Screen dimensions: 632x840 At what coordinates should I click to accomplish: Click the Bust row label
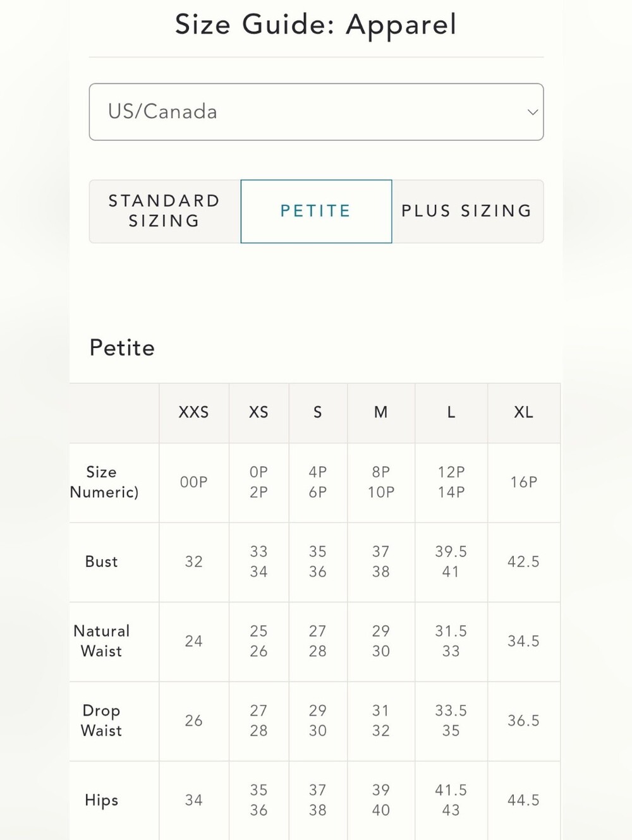pyautogui.click(x=101, y=561)
